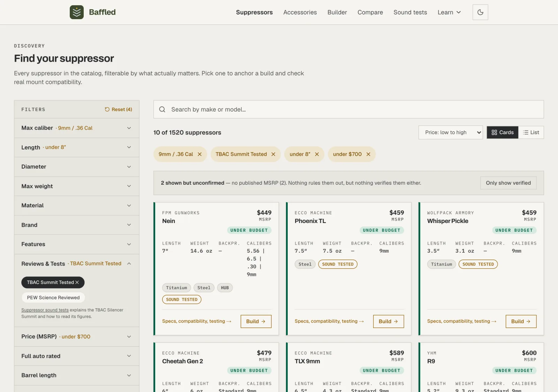The height and width of the screenshot is (392, 558).
Task: Click UNDER BUDGET badge on Cheetah Gen 2 card
Action: pyautogui.click(x=249, y=371)
